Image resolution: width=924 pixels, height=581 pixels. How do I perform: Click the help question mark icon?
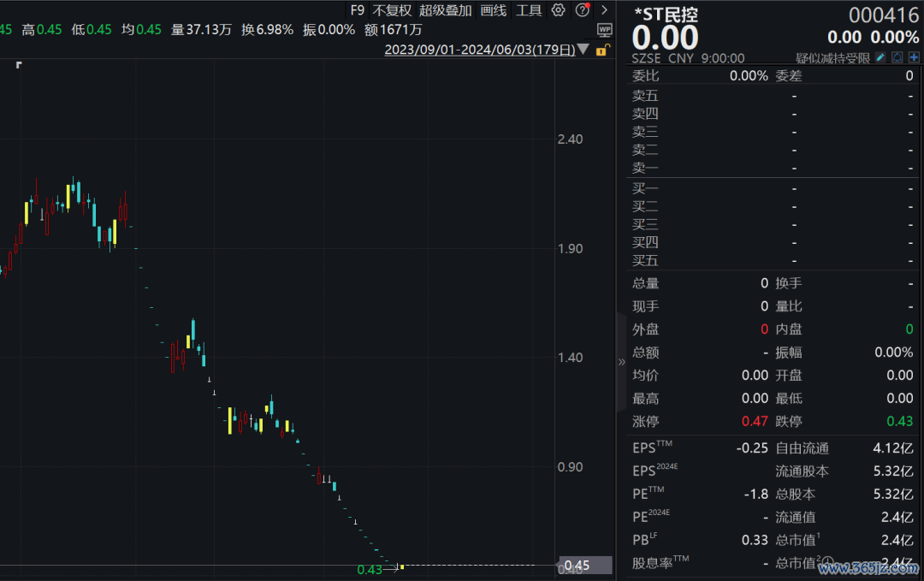[583, 10]
